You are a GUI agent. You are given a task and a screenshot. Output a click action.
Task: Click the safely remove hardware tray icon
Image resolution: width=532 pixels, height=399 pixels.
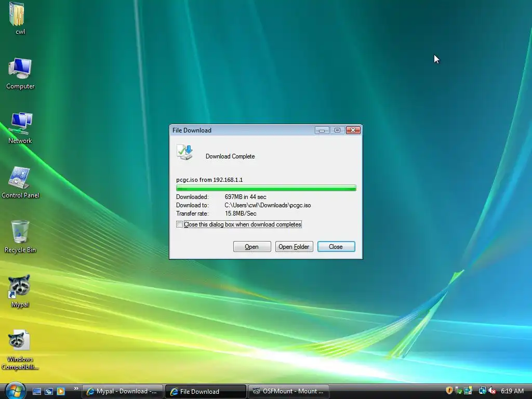[458, 391]
